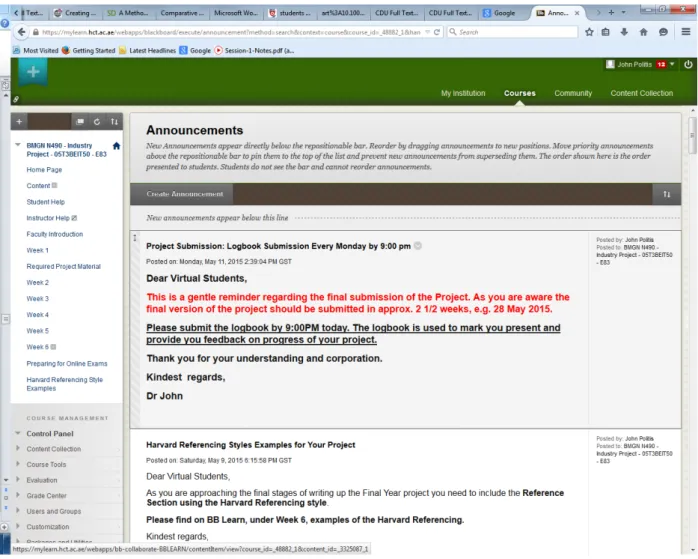The image size is (698, 559).
Task: Expand Course Tools section
Action: pyautogui.click(x=18, y=464)
